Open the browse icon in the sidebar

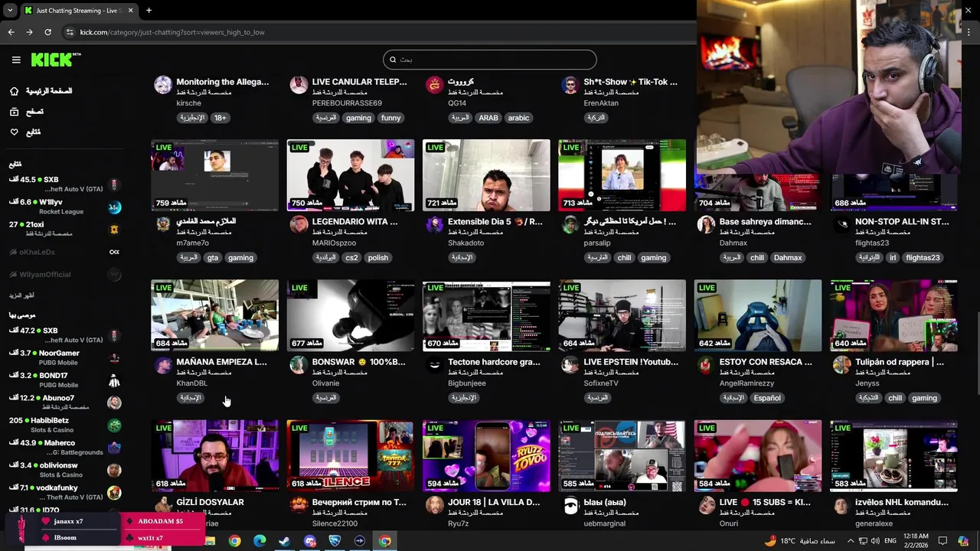pos(14,112)
